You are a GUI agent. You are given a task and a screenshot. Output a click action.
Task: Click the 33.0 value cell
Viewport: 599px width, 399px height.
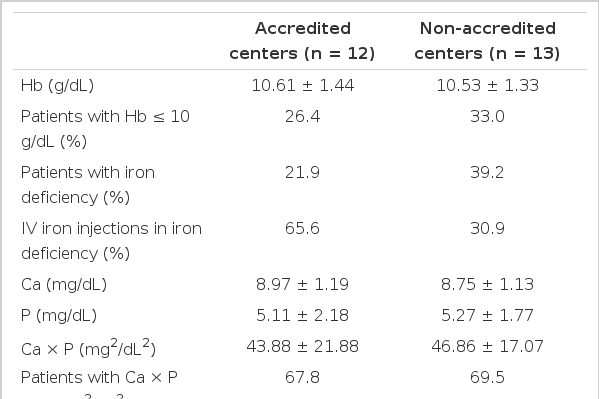tap(487, 116)
